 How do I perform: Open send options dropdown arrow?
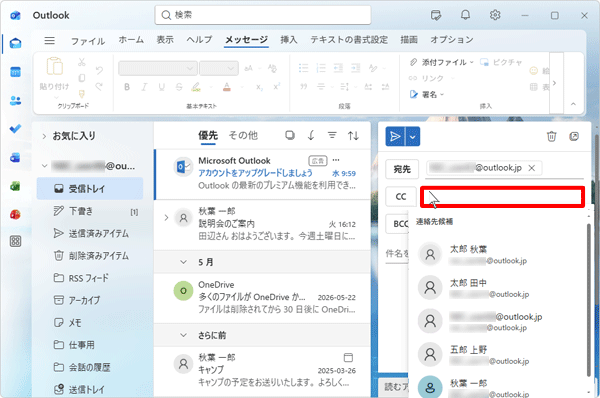[x=412, y=137]
